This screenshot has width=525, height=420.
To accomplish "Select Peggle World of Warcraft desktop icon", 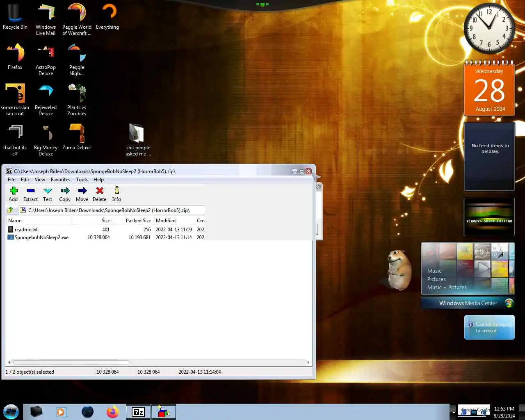I will [77, 20].
